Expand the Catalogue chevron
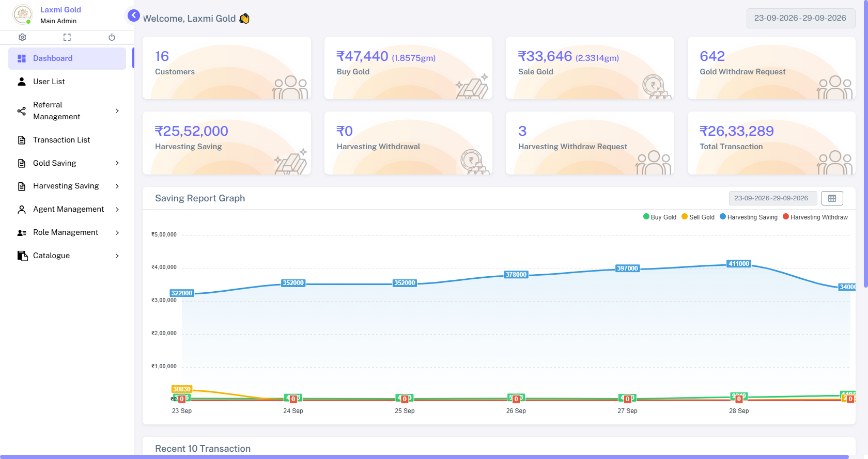This screenshot has width=868, height=459. pos(117,256)
